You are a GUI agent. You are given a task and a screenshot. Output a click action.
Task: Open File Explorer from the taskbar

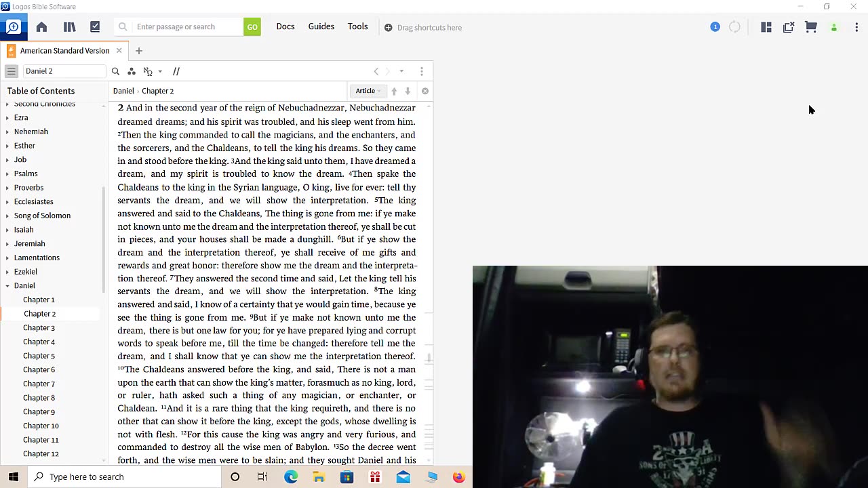click(319, 477)
